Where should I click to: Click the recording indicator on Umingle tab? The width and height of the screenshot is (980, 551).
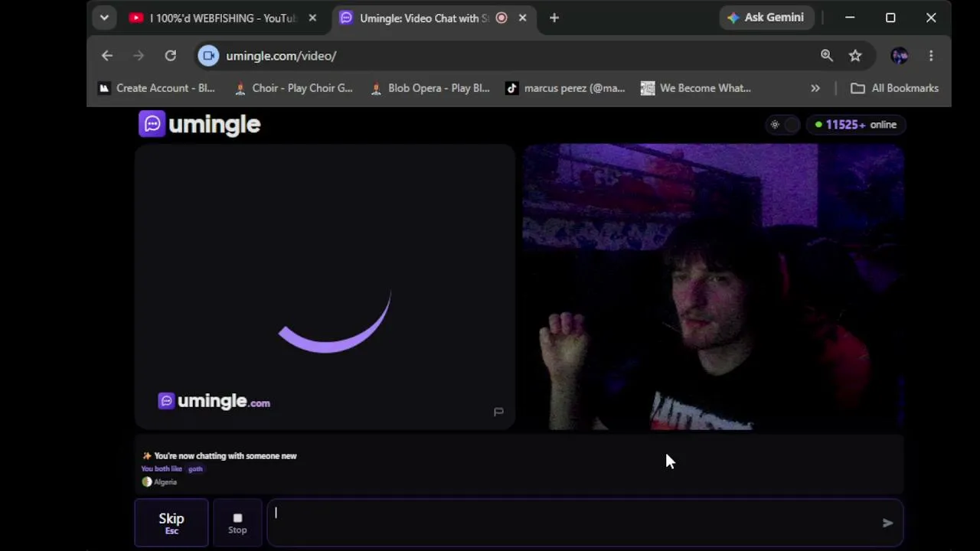point(501,18)
